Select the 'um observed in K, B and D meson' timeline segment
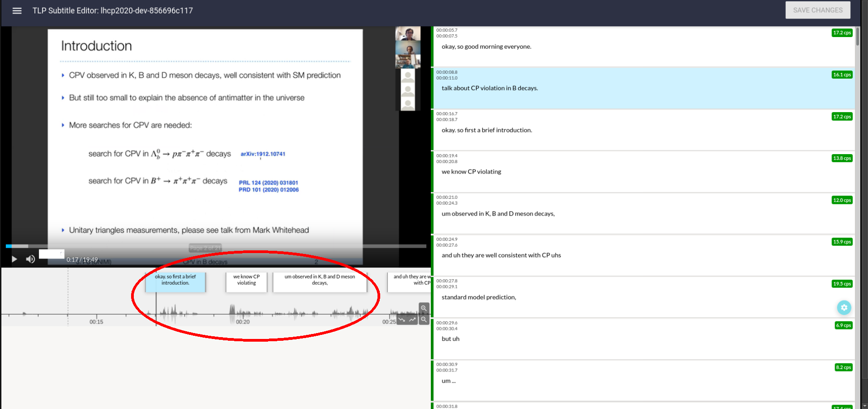The width and height of the screenshot is (868, 409). click(x=320, y=282)
